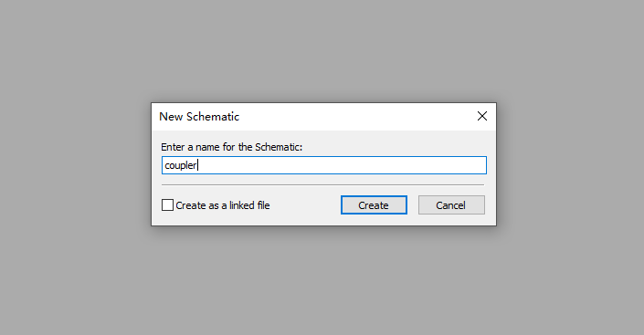Enable the Create as a linked file checkbox
The width and height of the screenshot is (644, 335).
pos(167,204)
